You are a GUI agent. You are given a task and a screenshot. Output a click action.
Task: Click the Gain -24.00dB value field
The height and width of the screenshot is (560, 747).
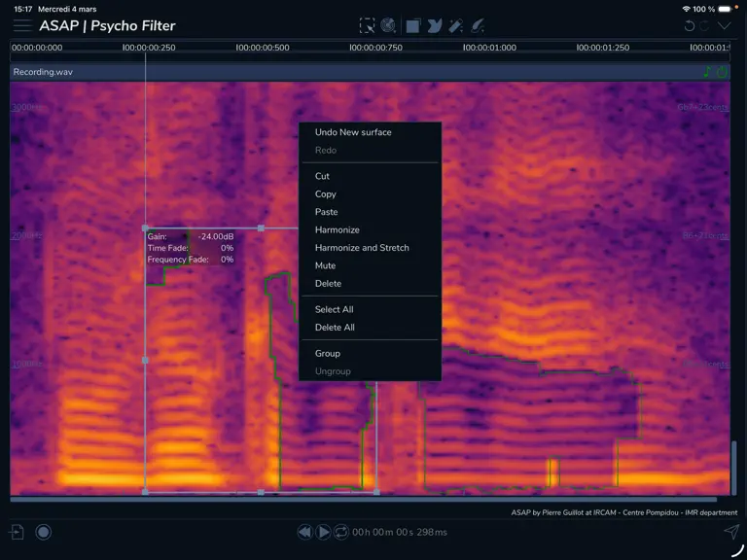[216, 236]
